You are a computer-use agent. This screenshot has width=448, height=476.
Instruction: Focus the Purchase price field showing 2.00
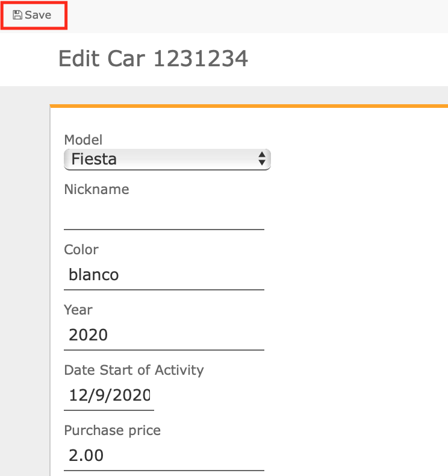164,456
